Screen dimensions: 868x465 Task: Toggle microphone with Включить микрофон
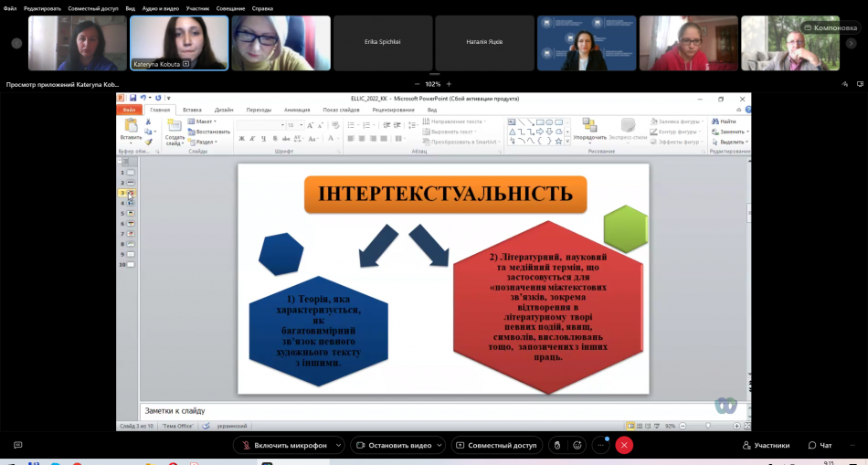[x=283, y=445]
